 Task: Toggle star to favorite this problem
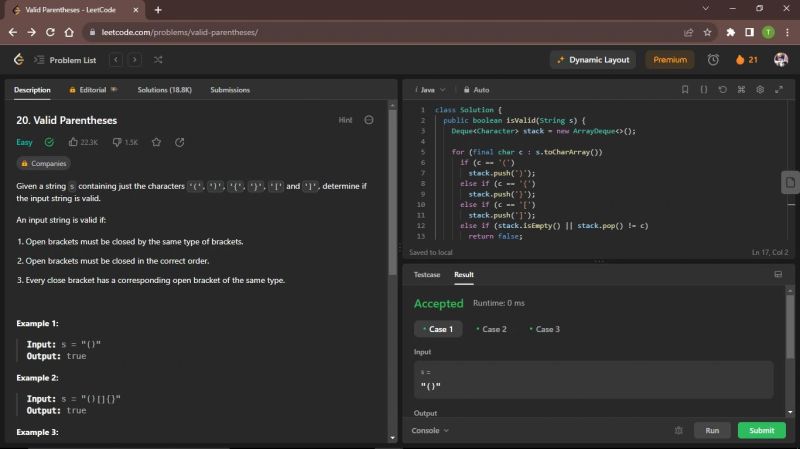pos(156,143)
